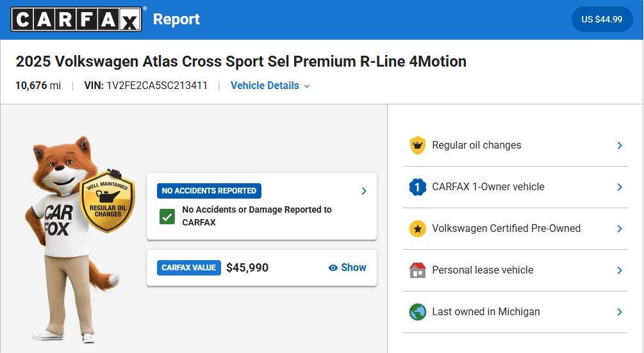
Task: Click the CARFAX 1-Owner vehicle text
Action: (488, 187)
